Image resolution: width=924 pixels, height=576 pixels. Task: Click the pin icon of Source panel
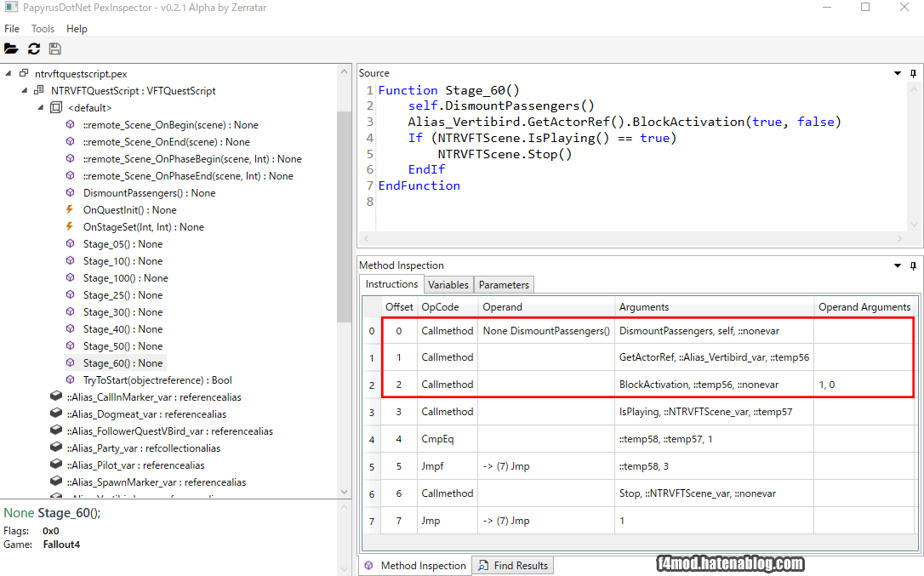914,74
